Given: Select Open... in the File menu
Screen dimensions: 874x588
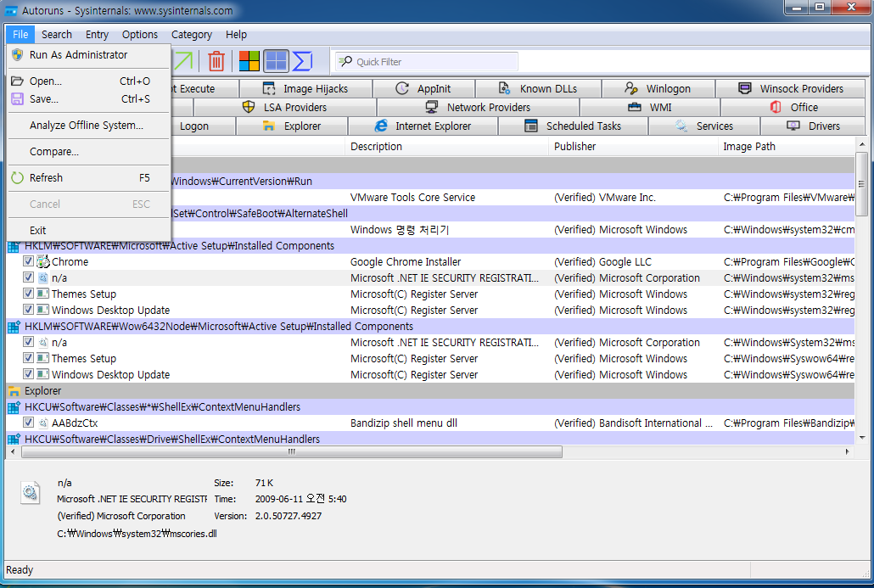Looking at the screenshot, I should [x=89, y=81].
